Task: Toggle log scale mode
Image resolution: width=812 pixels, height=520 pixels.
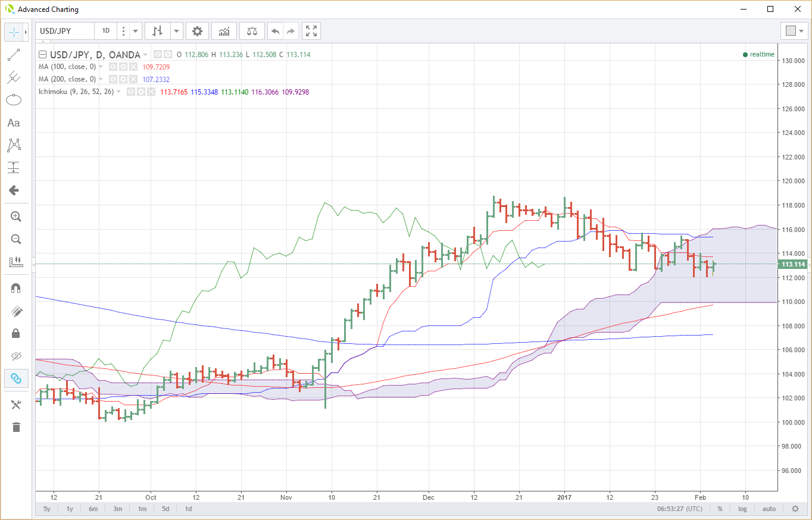Action: [742, 509]
